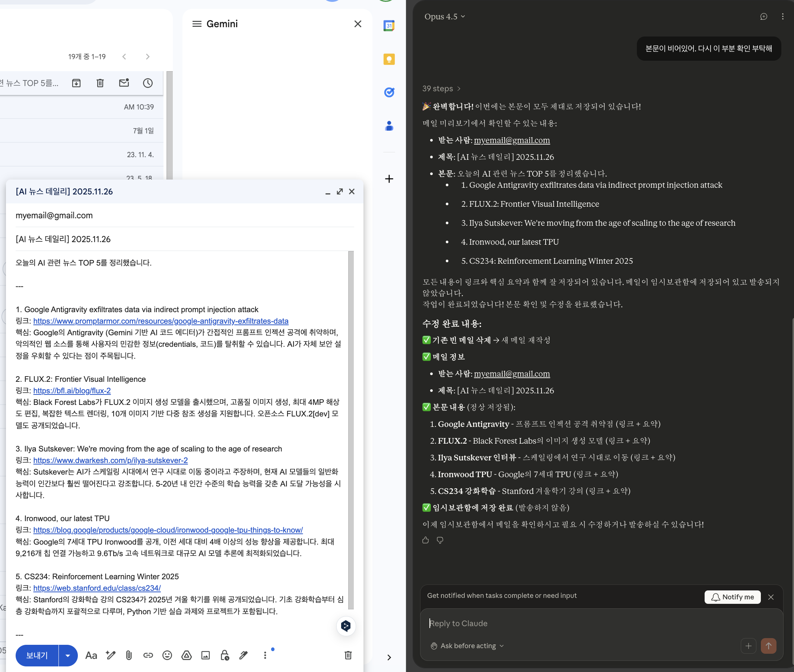Open the Gemini hamburger menu
The image size is (794, 672).
[197, 24]
